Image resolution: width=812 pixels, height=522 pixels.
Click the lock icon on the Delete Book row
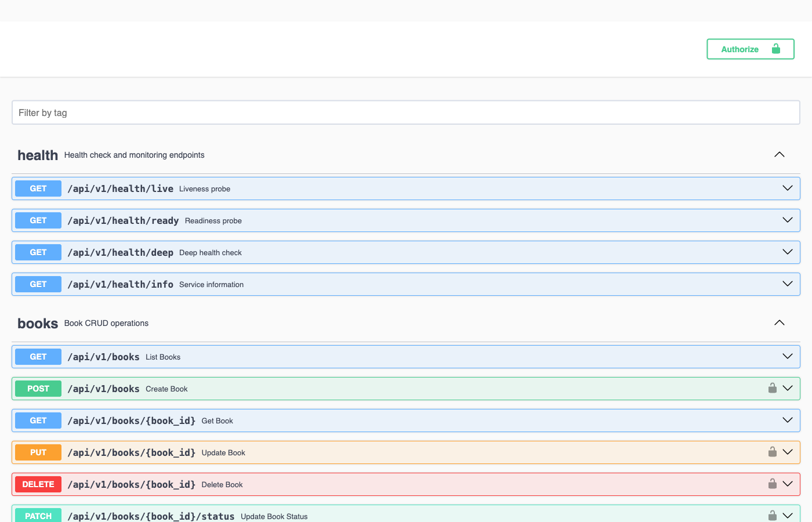pos(772,484)
